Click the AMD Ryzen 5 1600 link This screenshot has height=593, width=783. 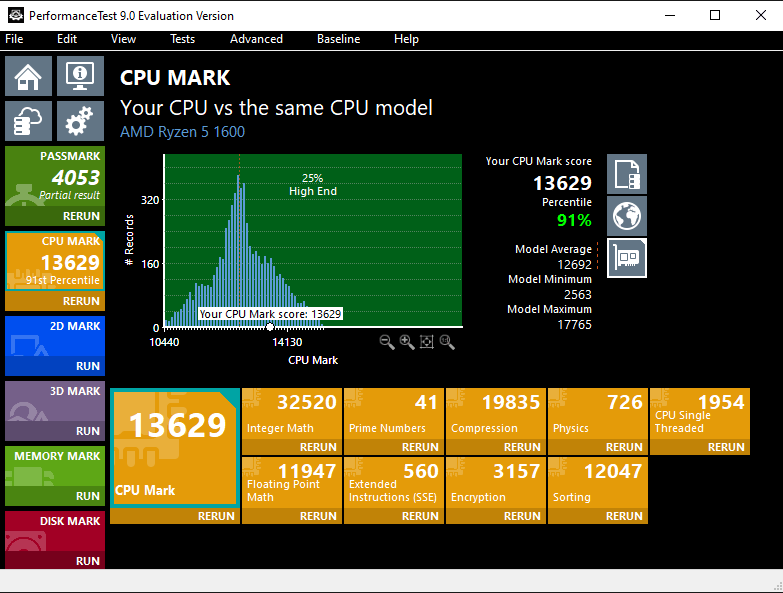pyautogui.click(x=182, y=132)
